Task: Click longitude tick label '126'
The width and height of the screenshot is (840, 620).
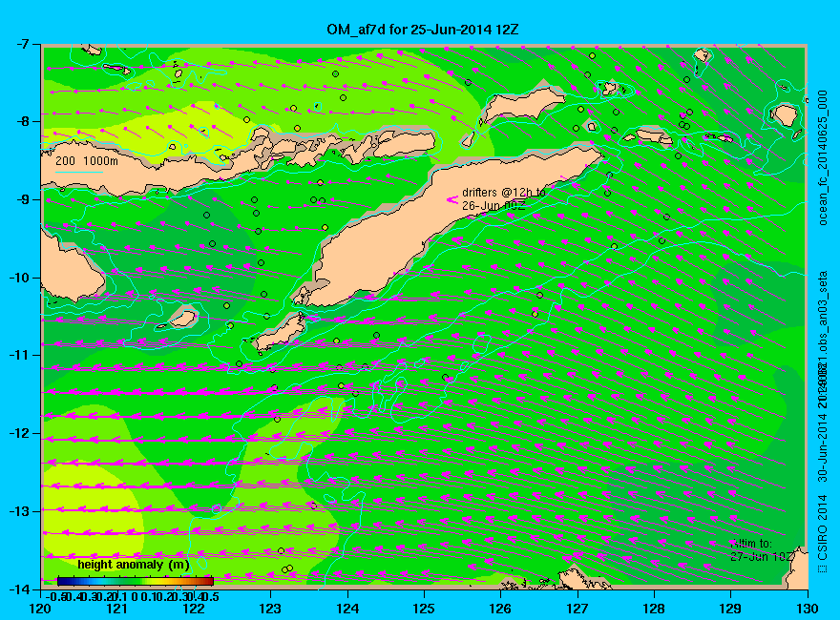Action: click(x=501, y=609)
